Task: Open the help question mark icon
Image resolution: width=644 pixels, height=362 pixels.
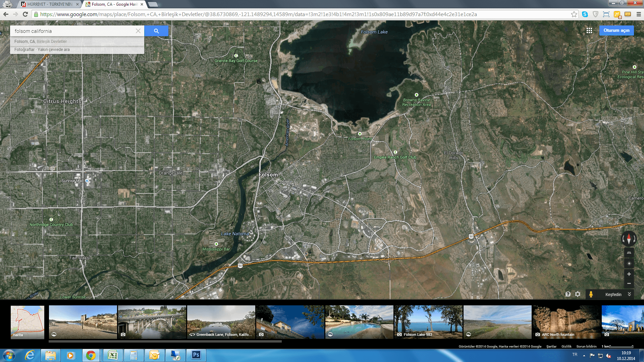Action: tap(568, 294)
